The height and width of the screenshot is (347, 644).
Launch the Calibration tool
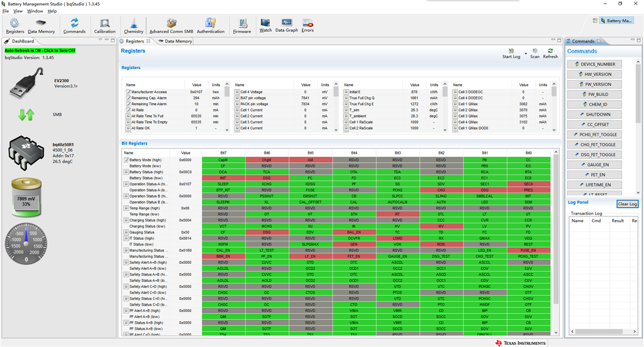point(105,26)
